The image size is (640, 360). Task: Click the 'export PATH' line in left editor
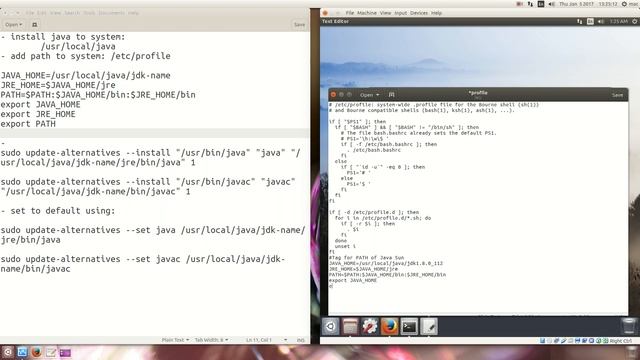click(x=28, y=124)
